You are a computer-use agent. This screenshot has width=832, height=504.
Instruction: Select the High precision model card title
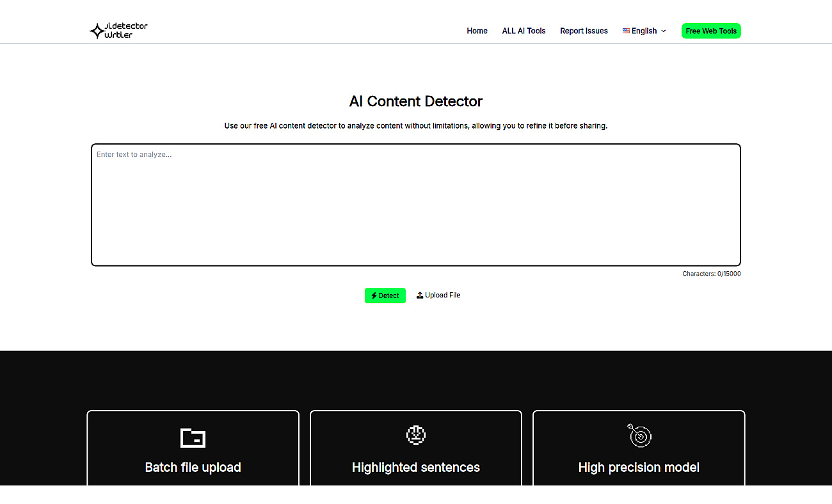[x=639, y=468]
